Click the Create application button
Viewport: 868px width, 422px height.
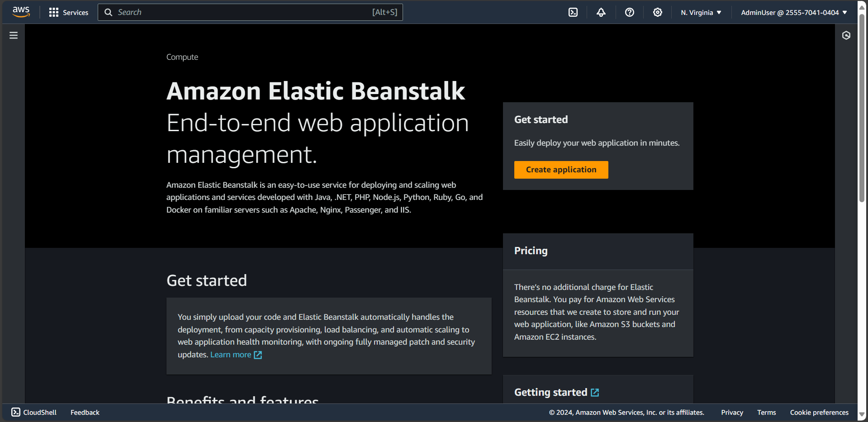click(x=561, y=170)
